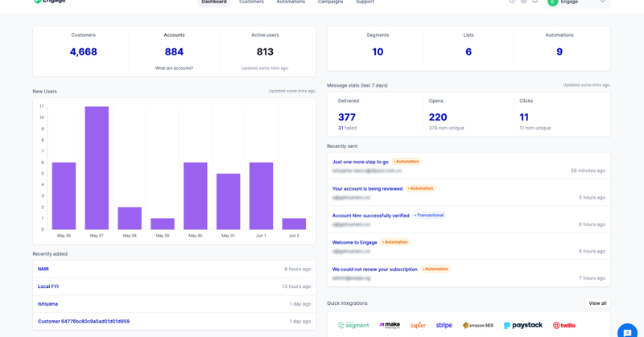Open the 884 Accounts count
The width and height of the screenshot is (644, 337).
[x=174, y=51]
